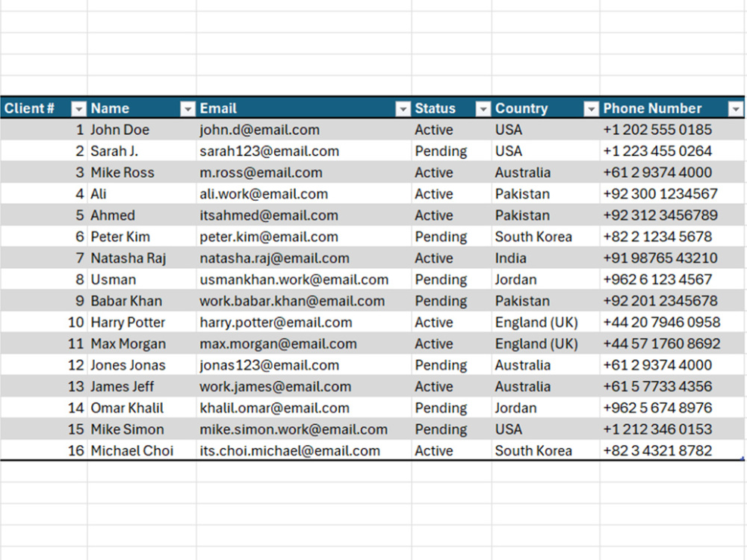This screenshot has width=747, height=560.
Task: Select phone number +962 6 123 4567
Action: point(672,279)
